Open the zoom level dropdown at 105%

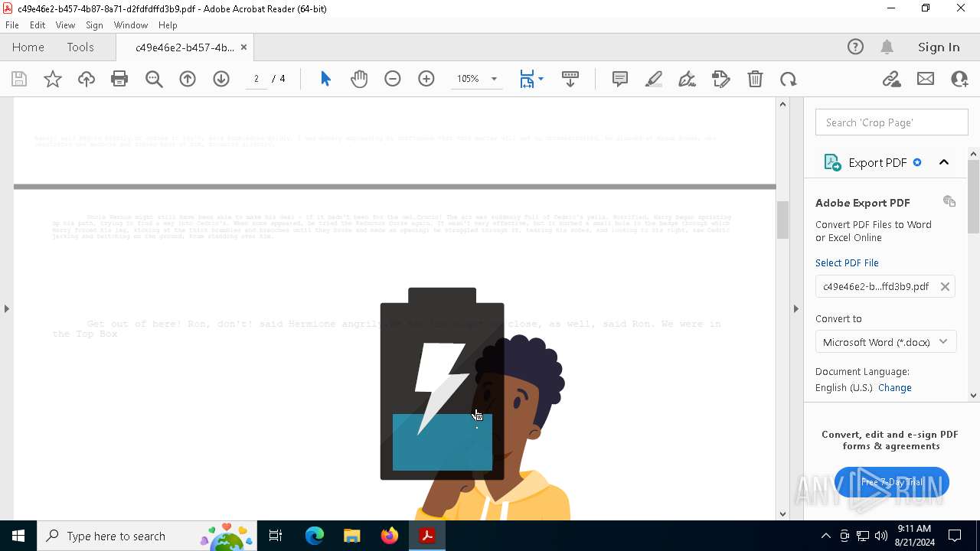point(494,79)
